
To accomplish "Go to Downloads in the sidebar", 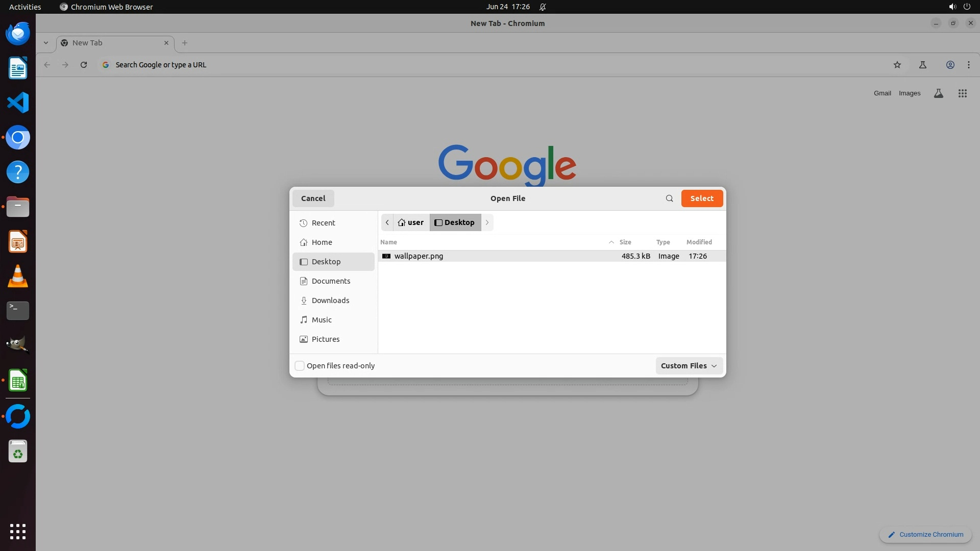I will tap(330, 300).
